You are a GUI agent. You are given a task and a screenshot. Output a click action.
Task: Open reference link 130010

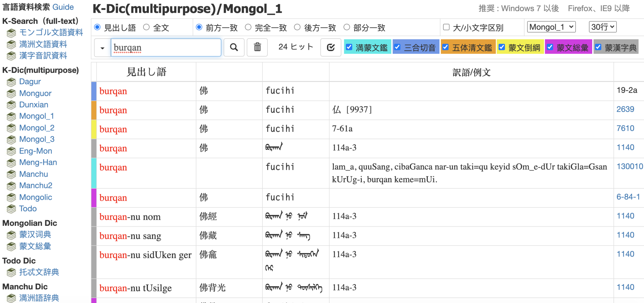[x=629, y=167]
